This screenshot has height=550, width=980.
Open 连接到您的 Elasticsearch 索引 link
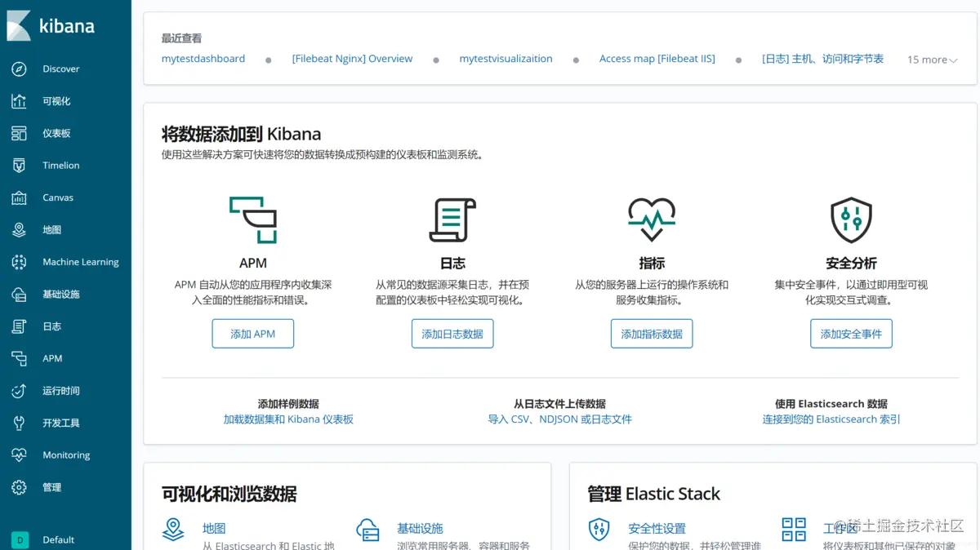point(831,419)
